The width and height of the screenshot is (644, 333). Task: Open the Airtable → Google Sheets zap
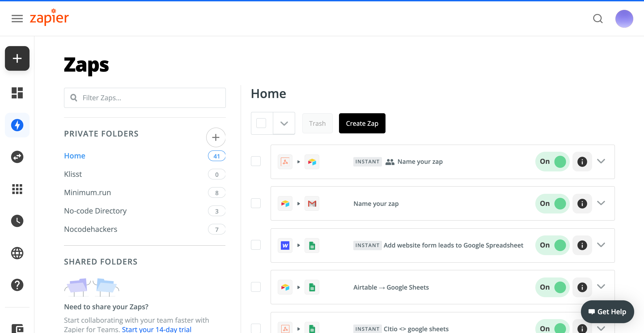[391, 287]
